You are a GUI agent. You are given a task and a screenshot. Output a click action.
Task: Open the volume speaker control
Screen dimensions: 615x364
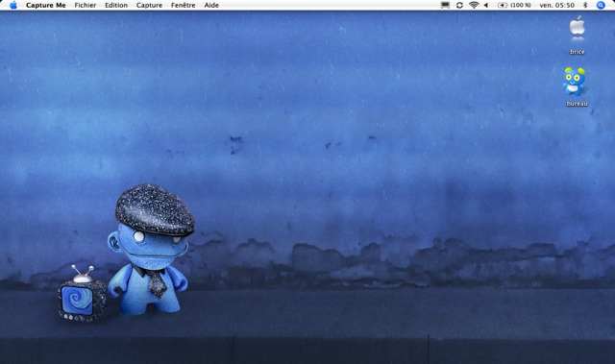pyautogui.click(x=486, y=5)
